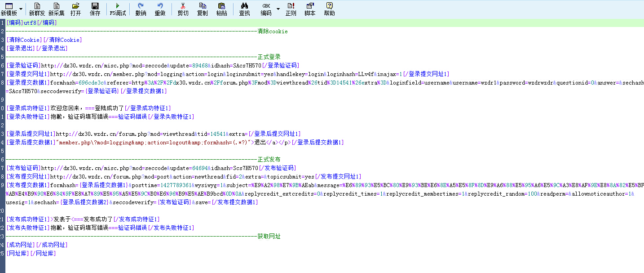This screenshot has height=273, width=644.
Task: Click line 1 containing [编码]utf8 text
Action: click(x=31, y=22)
